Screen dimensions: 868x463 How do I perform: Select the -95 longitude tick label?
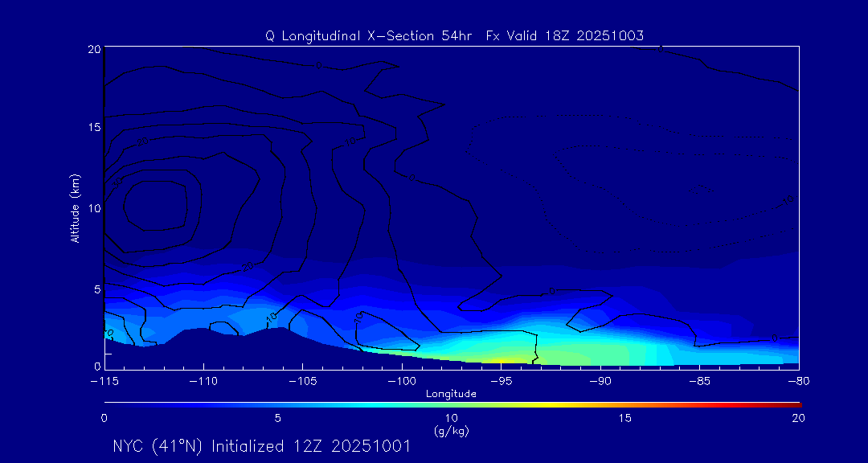tap(500, 380)
